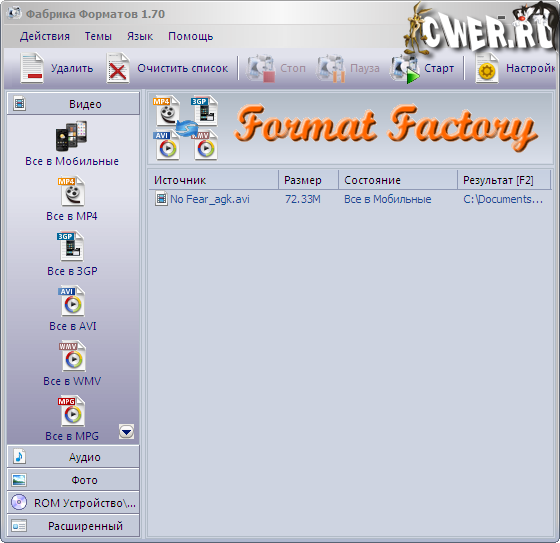Click the Все в Мобильные status cell
560x543 pixels.
(388, 199)
